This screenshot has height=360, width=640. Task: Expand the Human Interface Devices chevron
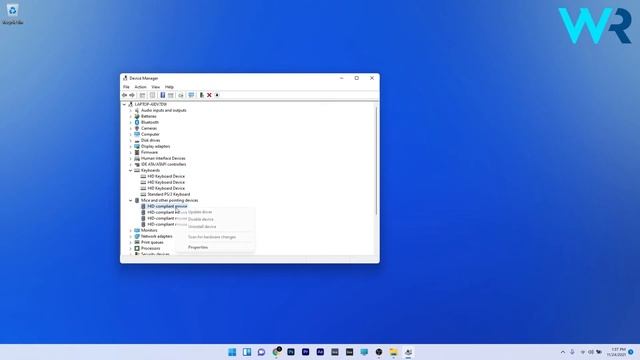tap(131, 158)
